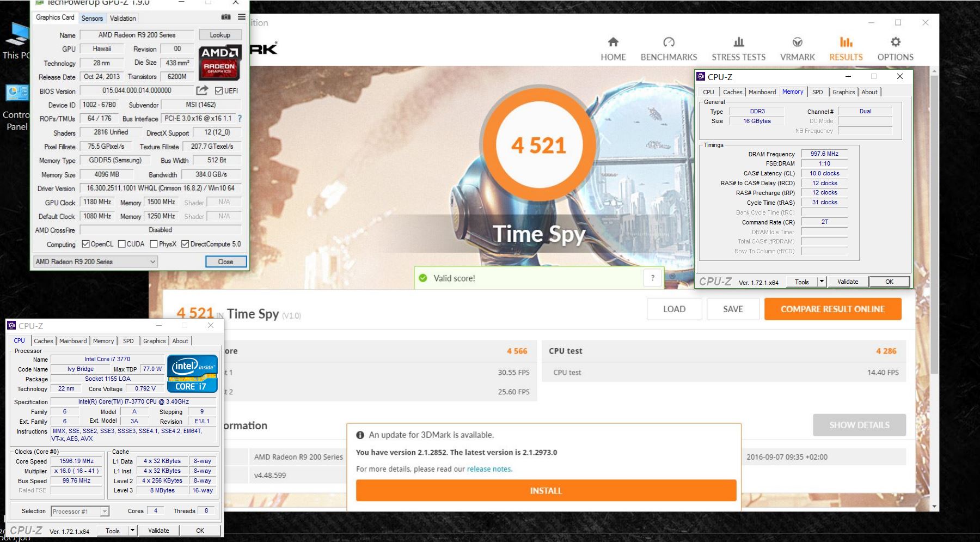
Task: Click the Intel Core i7 logo in CPU-Z
Action: coord(192,374)
